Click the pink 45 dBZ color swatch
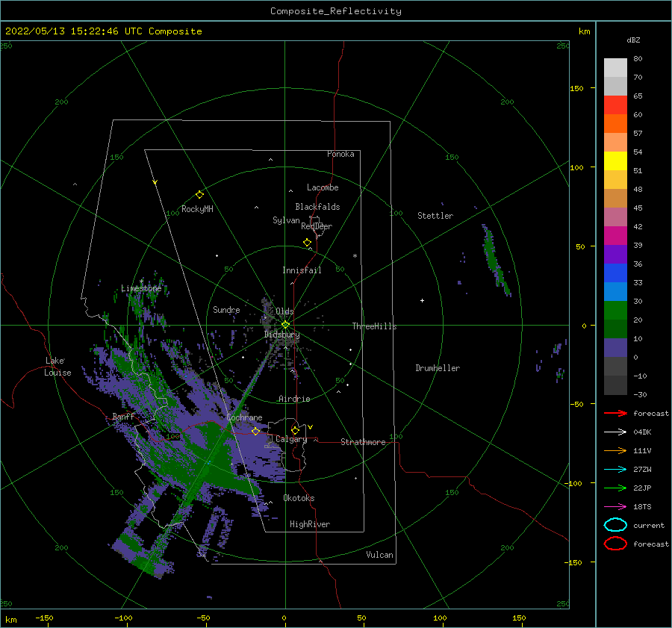This screenshot has width=672, height=628. tap(615, 217)
